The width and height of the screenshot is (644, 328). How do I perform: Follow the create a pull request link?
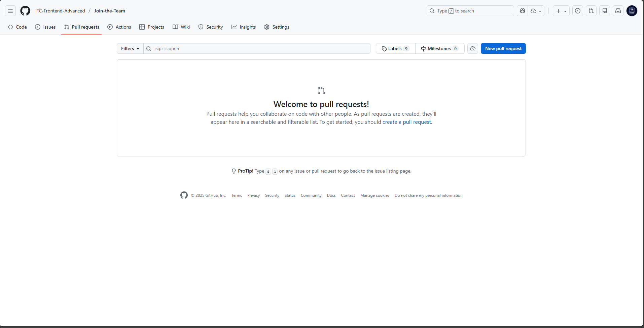[x=406, y=122]
